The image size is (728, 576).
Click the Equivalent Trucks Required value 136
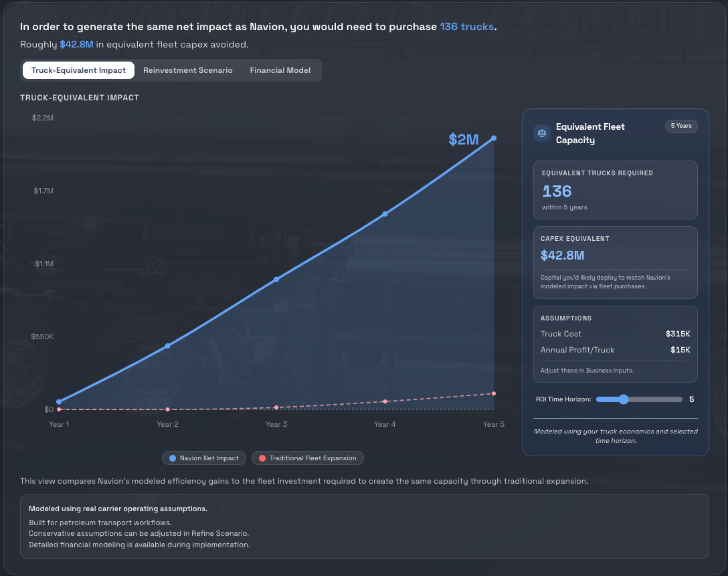(557, 191)
